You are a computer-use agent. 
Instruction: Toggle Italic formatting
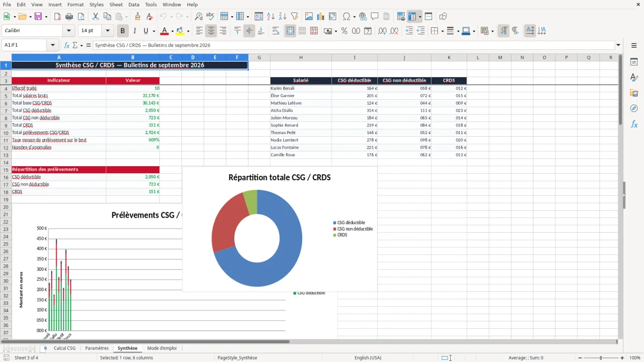tap(135, 31)
